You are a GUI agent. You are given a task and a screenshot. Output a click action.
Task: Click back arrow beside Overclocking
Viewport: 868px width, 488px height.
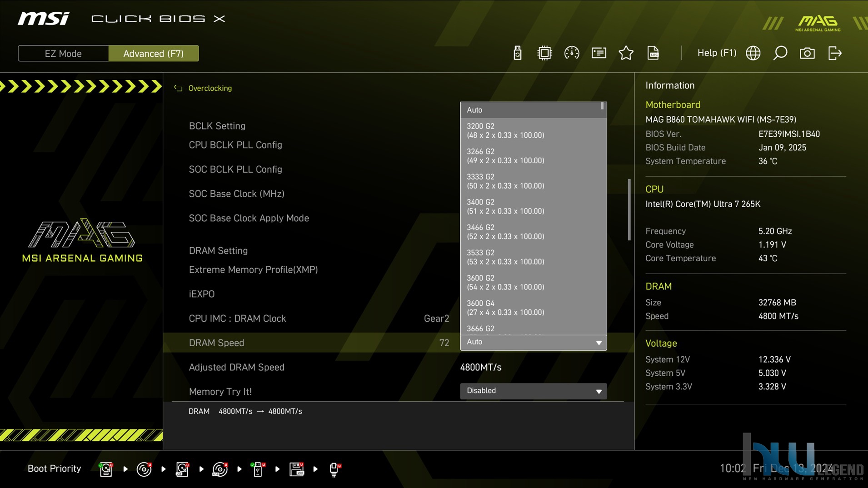tap(178, 88)
